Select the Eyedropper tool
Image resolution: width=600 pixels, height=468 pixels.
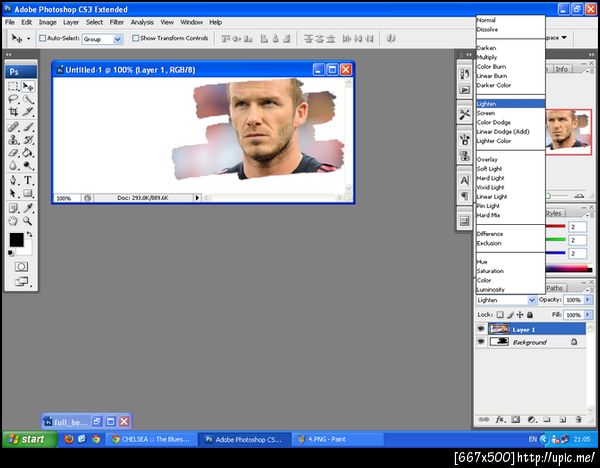click(x=28, y=208)
